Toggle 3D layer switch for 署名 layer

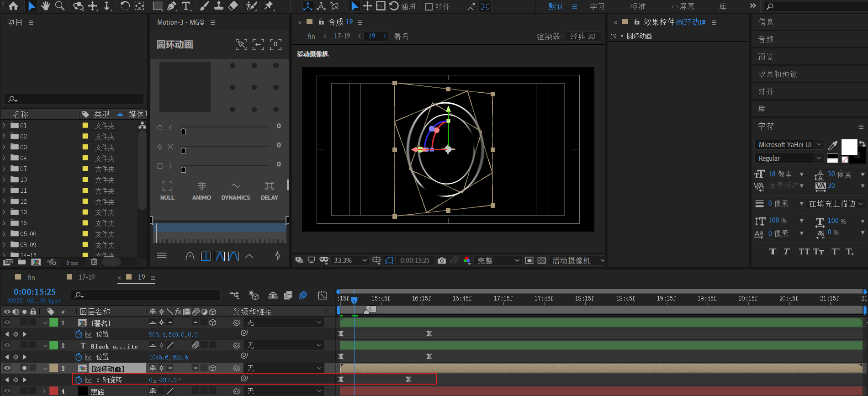point(212,322)
